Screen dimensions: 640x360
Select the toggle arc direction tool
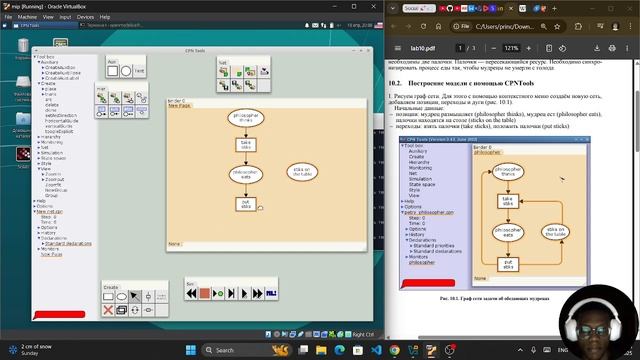[135, 310]
